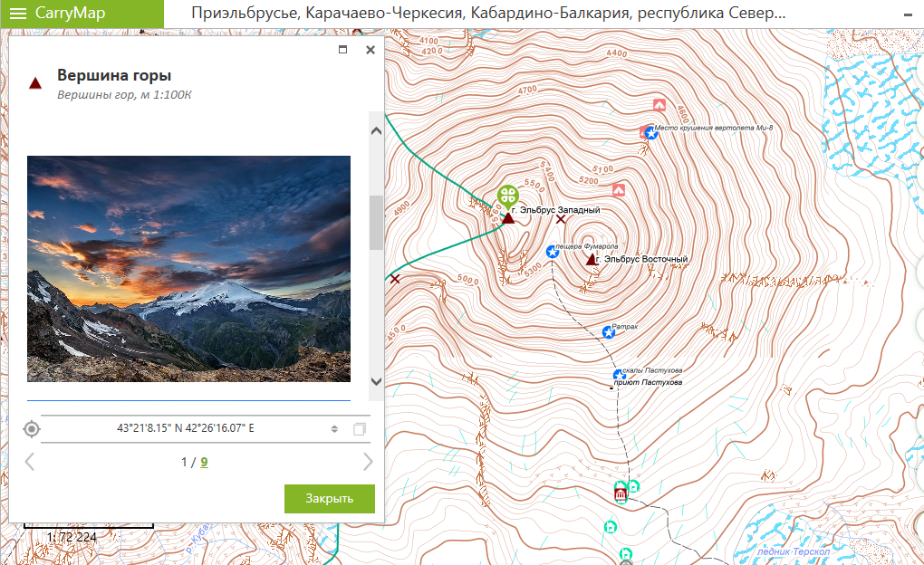
Task: Select the Ратрак star marker on map
Action: coord(609,332)
